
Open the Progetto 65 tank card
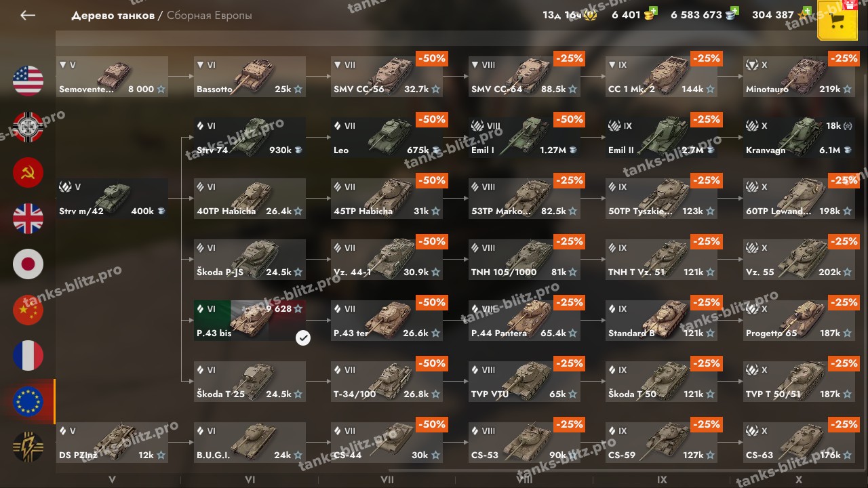click(x=798, y=321)
